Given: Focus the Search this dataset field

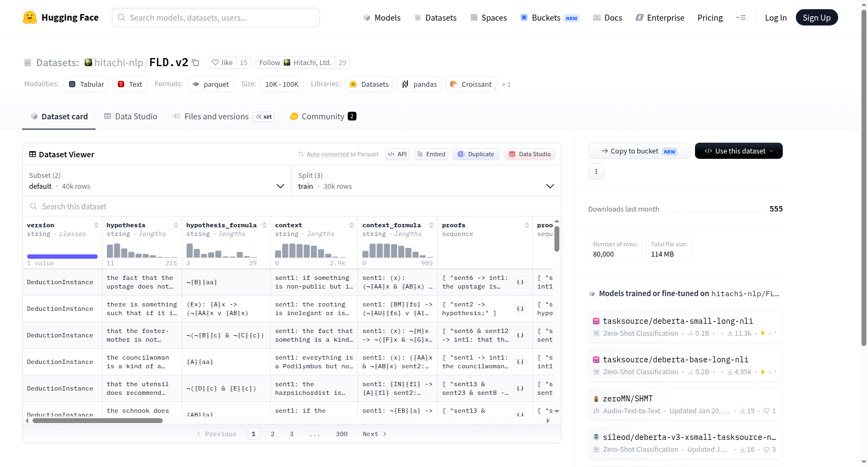Looking at the screenshot, I should click(292, 206).
